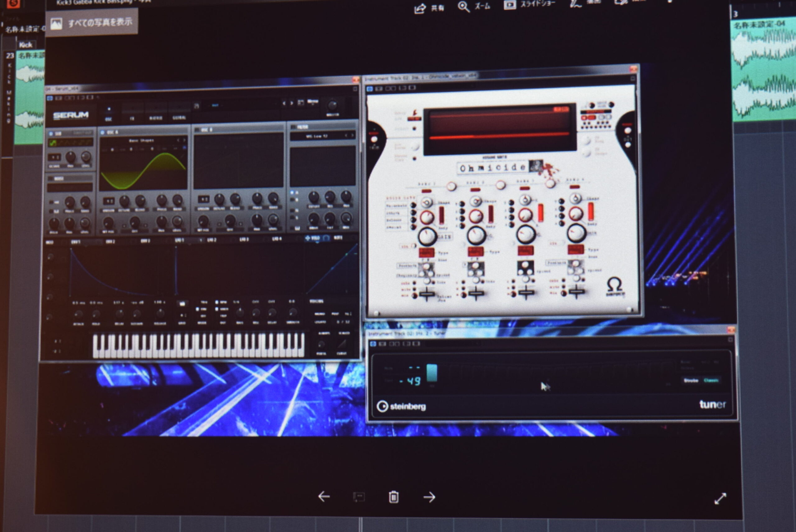This screenshot has width=796, height=532.
Task: Open OSC A Basic Shapes wavetable menu
Action: point(142,140)
